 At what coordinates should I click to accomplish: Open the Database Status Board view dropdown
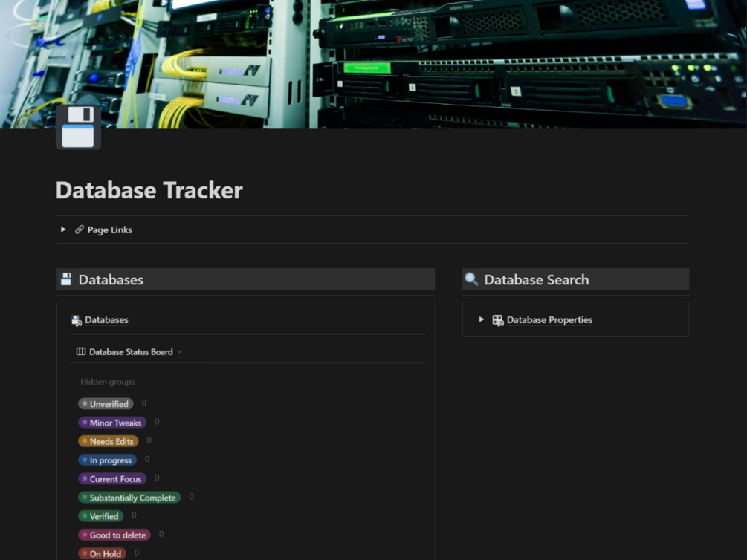(180, 352)
